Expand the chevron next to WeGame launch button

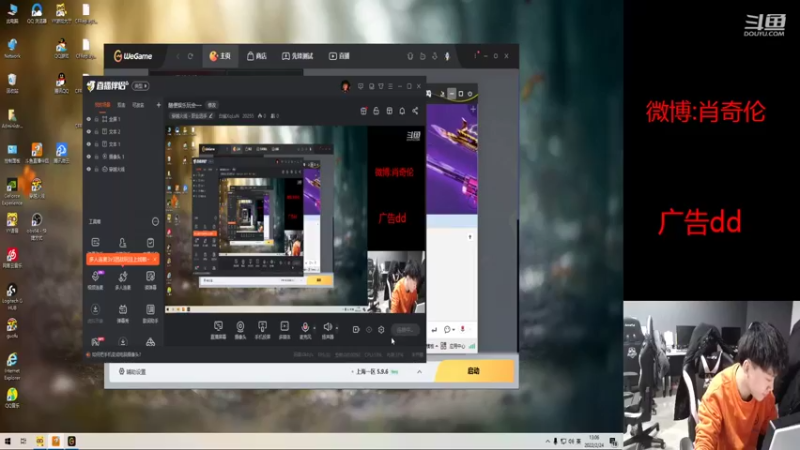(x=419, y=372)
